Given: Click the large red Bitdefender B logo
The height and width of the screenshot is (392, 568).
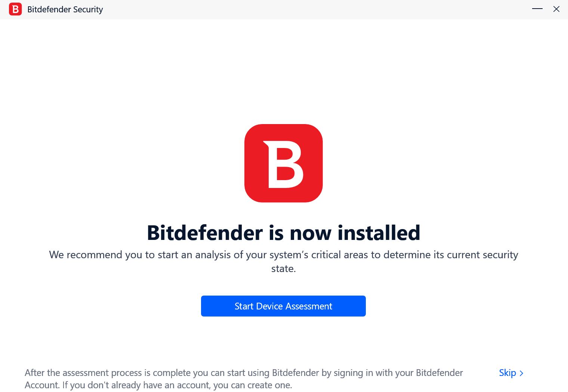Looking at the screenshot, I should [x=284, y=163].
